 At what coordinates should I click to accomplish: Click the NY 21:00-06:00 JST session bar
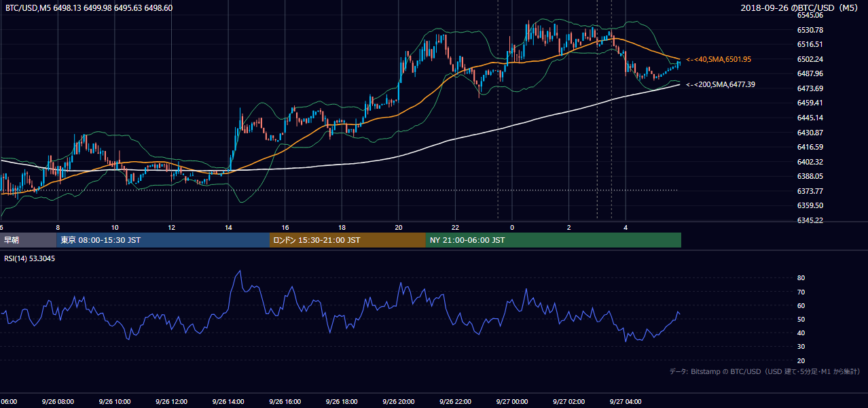[x=554, y=240]
